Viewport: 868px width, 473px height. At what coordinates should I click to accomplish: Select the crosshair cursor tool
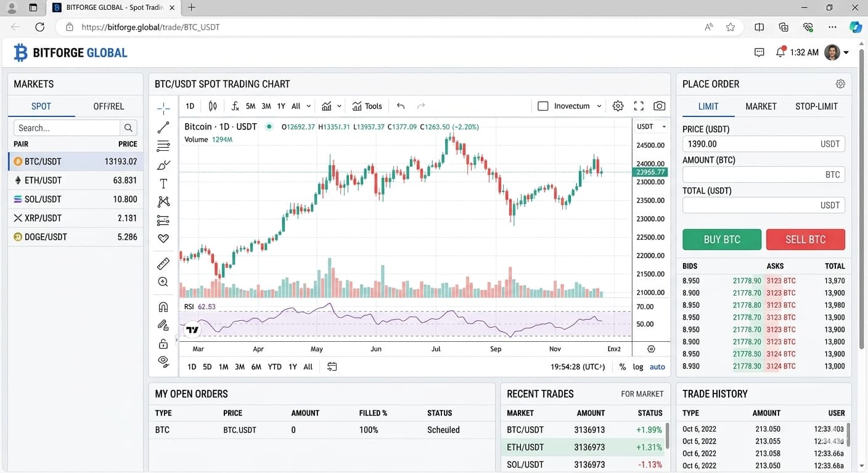[x=163, y=109]
